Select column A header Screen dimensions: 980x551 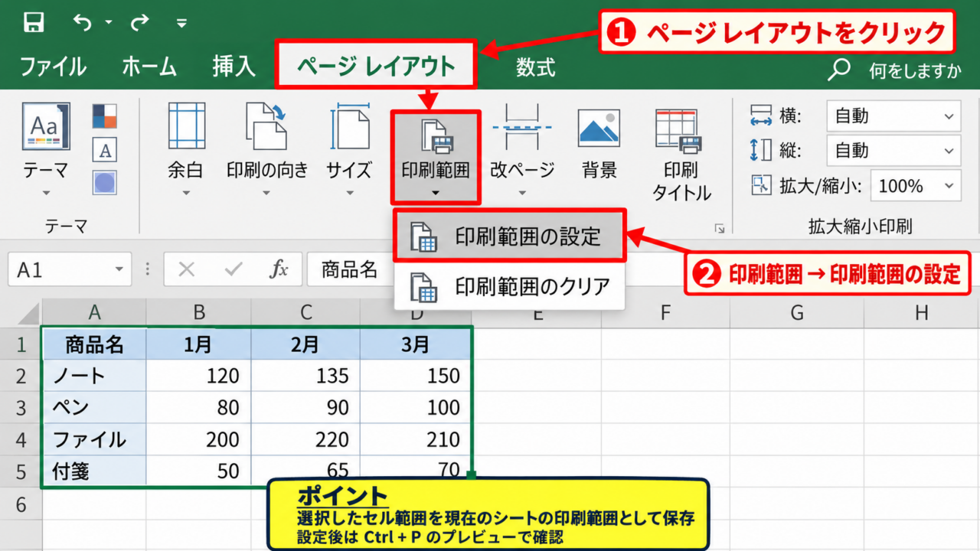94,312
